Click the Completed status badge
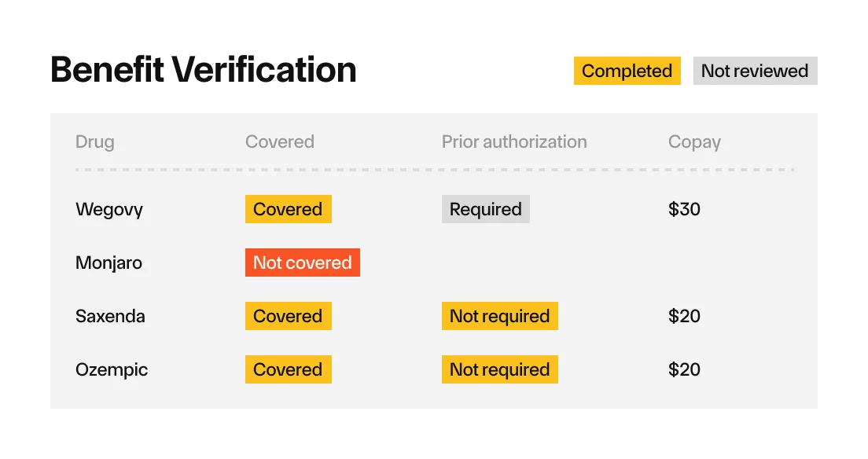 tap(627, 71)
